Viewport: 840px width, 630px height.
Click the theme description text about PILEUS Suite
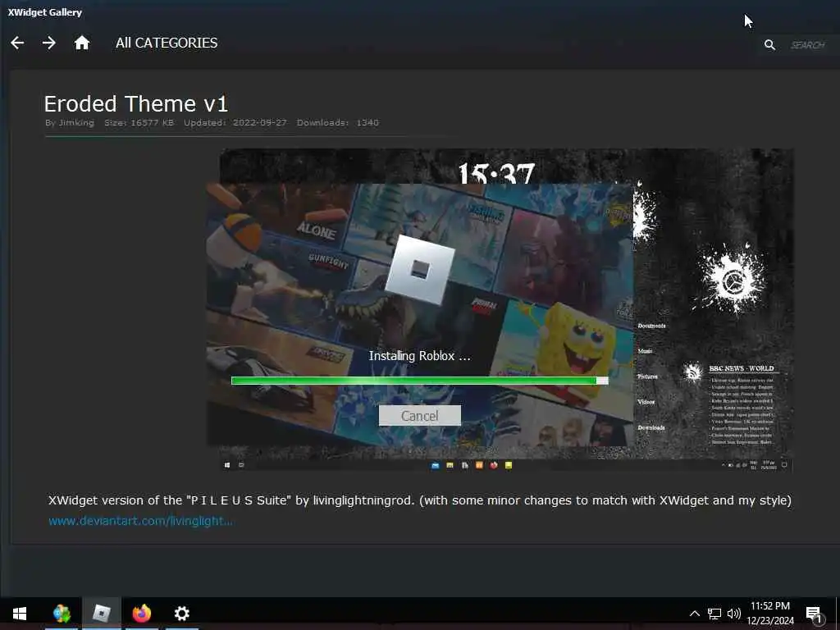pyautogui.click(x=419, y=500)
